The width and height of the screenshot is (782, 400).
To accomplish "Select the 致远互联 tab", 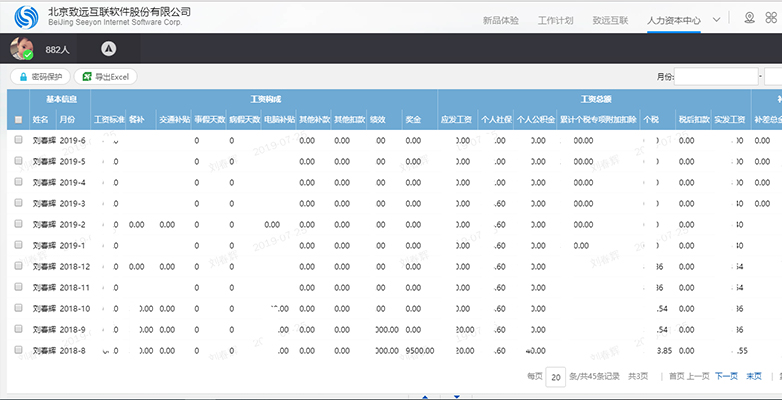I will pyautogui.click(x=609, y=19).
